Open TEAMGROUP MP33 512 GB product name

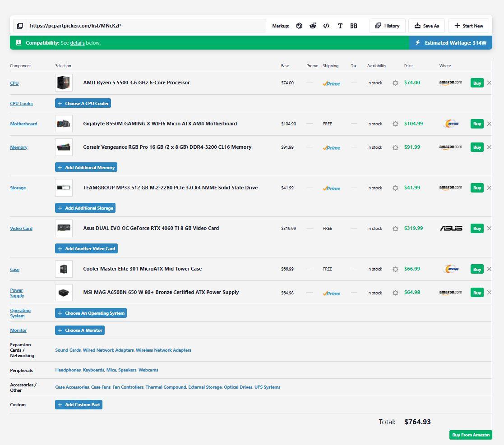pos(171,188)
